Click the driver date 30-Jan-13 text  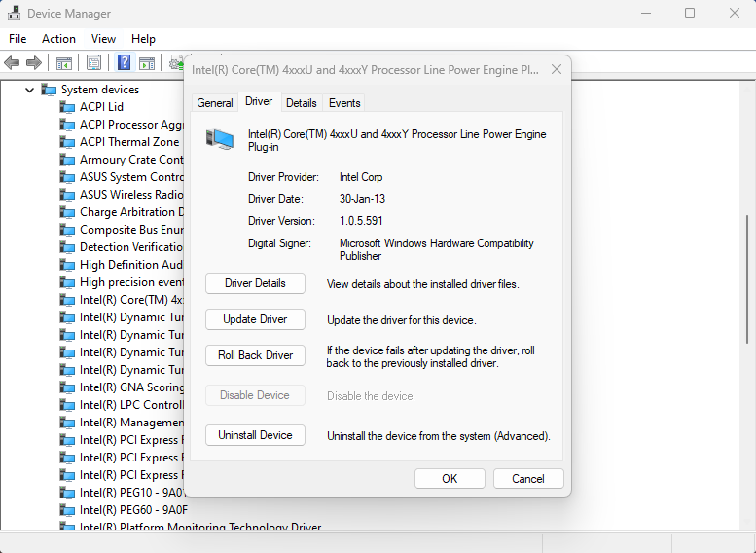[362, 199]
